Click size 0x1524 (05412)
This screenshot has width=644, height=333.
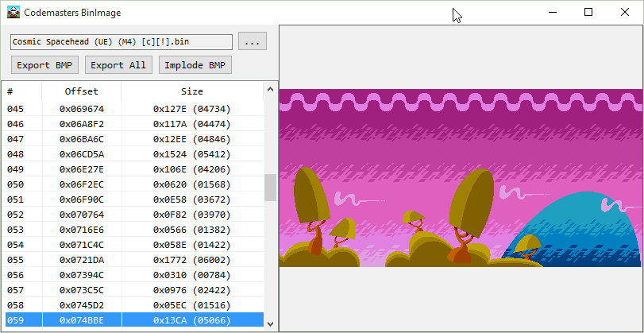click(x=192, y=154)
